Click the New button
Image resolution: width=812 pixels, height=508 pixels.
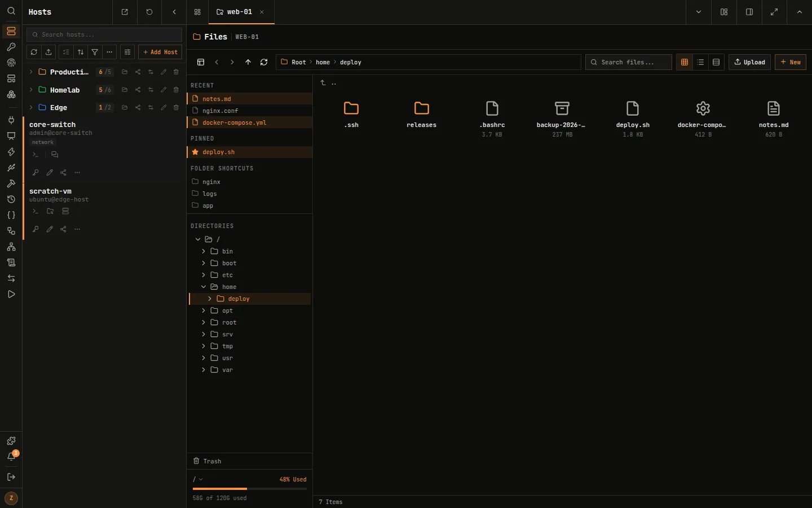(791, 62)
